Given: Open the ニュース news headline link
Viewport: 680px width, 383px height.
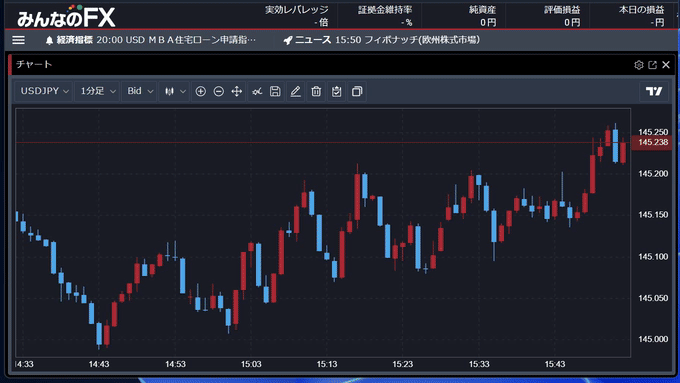Looking at the screenshot, I should [382, 40].
